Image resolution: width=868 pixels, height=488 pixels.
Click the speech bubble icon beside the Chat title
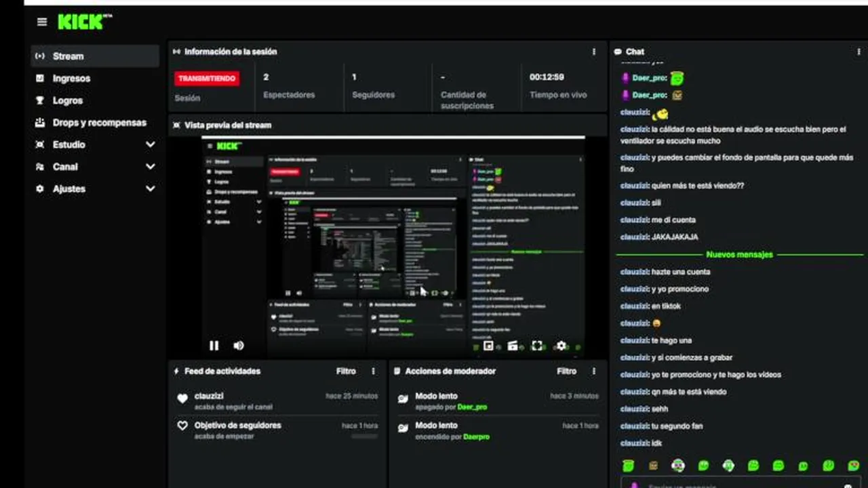click(x=618, y=52)
